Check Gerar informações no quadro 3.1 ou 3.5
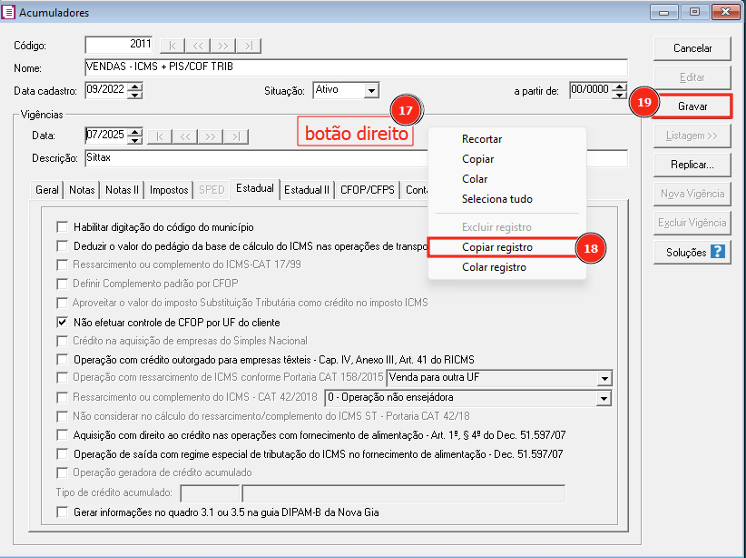The image size is (746, 558). (x=63, y=513)
